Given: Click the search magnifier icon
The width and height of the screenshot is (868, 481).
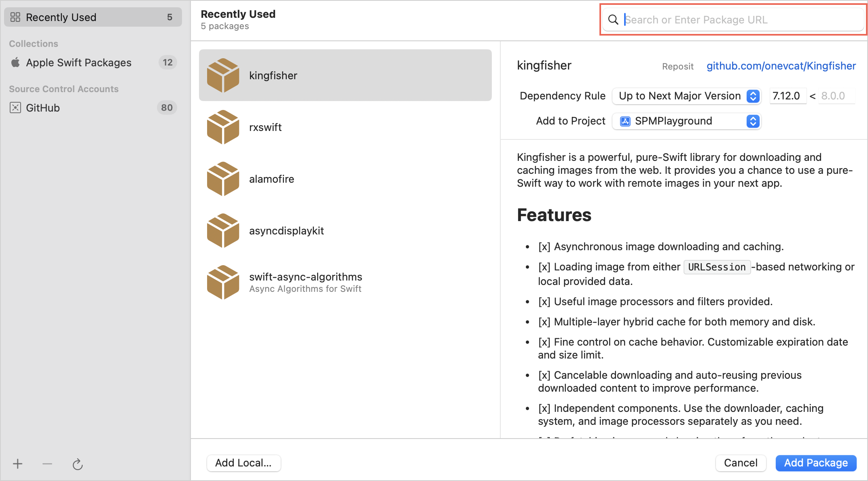Looking at the screenshot, I should (x=613, y=19).
